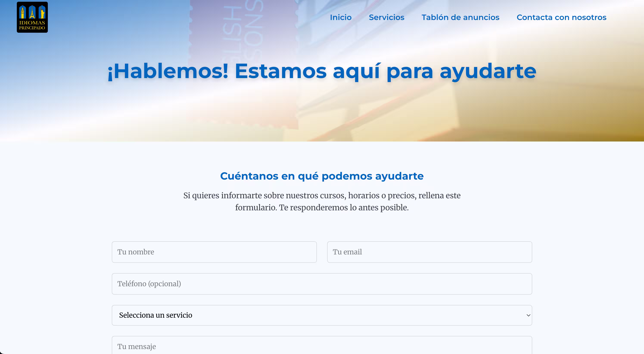
Task: Click the Cuéntanos en qué podemos ayudarte heading
Action: click(322, 176)
